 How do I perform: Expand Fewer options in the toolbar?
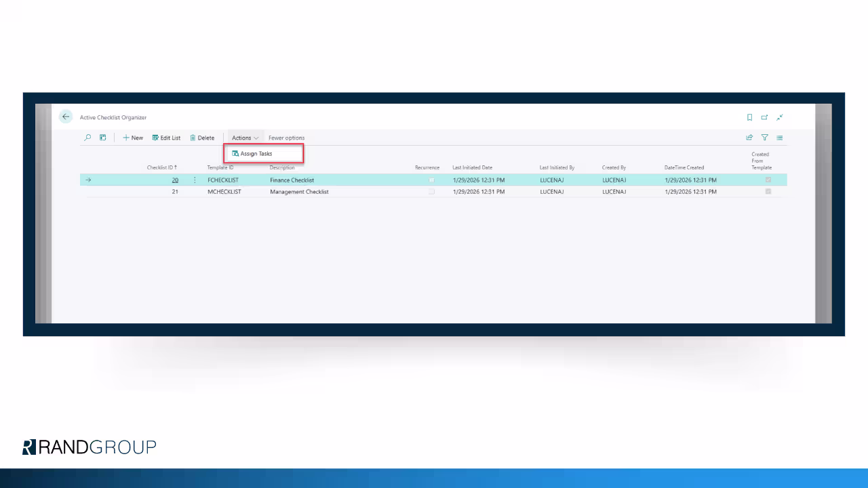tap(285, 138)
